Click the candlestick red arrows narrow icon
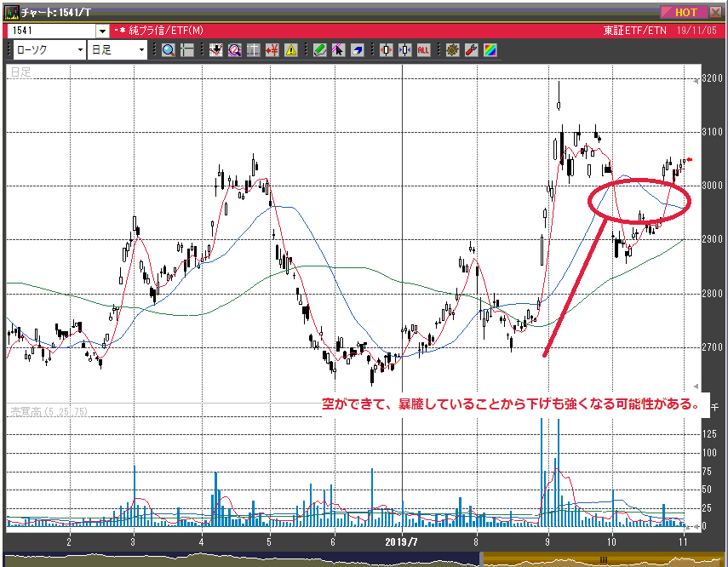 [386, 49]
